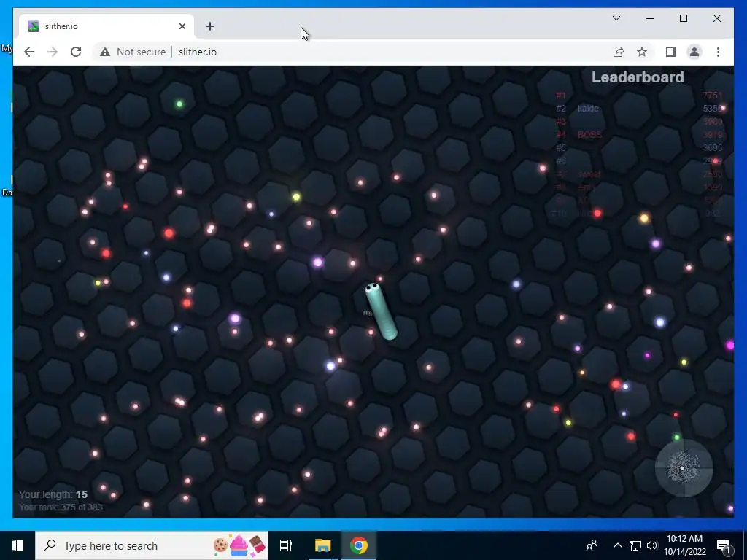Open a new tab with the plus button
This screenshot has width=747, height=560.
pyautogui.click(x=210, y=26)
